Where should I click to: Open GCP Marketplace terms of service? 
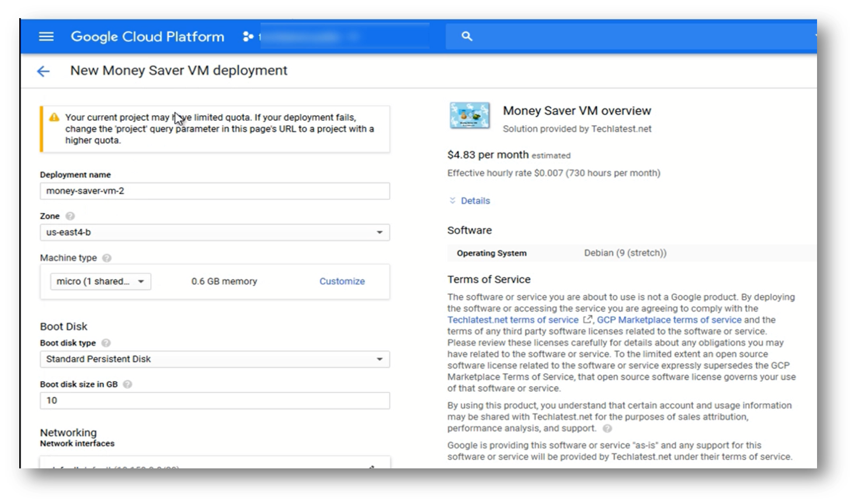[x=669, y=320]
